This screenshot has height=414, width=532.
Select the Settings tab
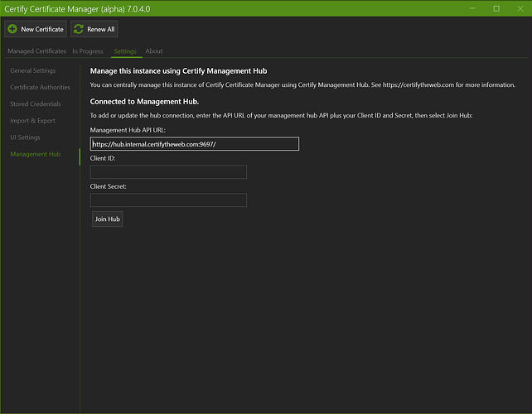tap(125, 51)
